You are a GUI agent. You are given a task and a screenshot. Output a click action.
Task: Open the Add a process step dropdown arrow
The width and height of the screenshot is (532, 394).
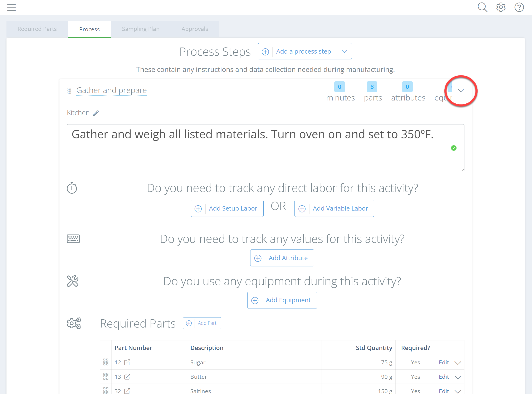click(x=344, y=51)
